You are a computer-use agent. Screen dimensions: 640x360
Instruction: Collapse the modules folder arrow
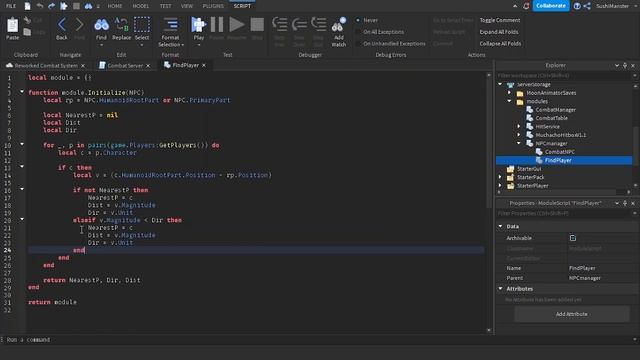[x=509, y=101]
